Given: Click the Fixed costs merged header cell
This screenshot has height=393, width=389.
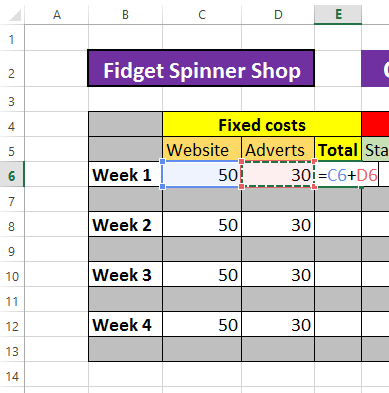Looking at the screenshot, I should 262,125.
